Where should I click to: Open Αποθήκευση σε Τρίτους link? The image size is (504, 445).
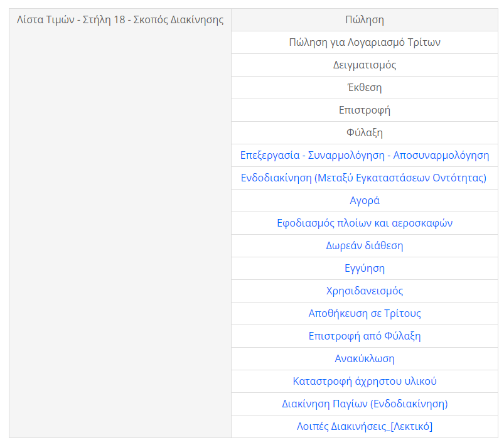tap(365, 313)
